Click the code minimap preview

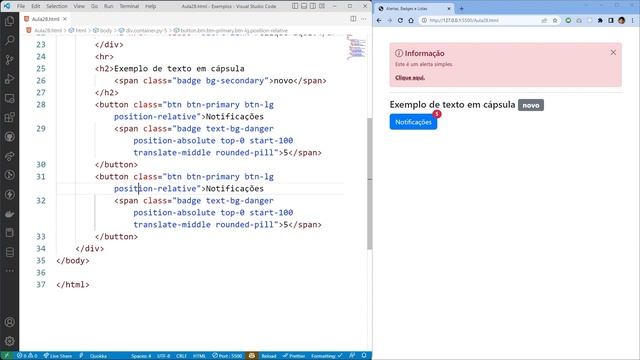[356, 47]
